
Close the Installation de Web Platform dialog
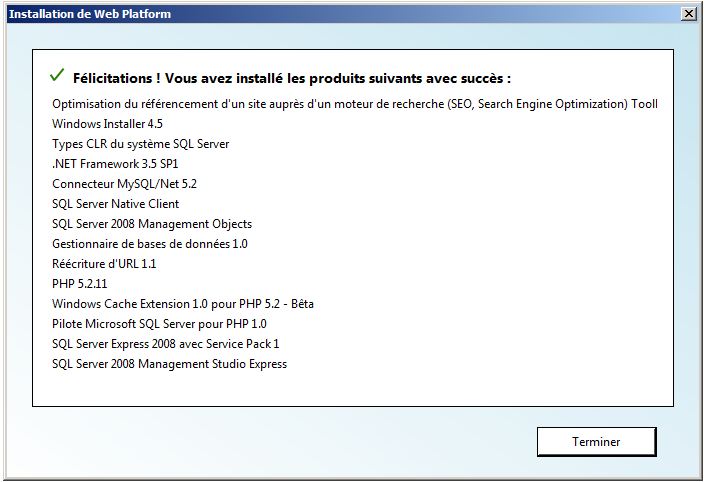(x=689, y=14)
